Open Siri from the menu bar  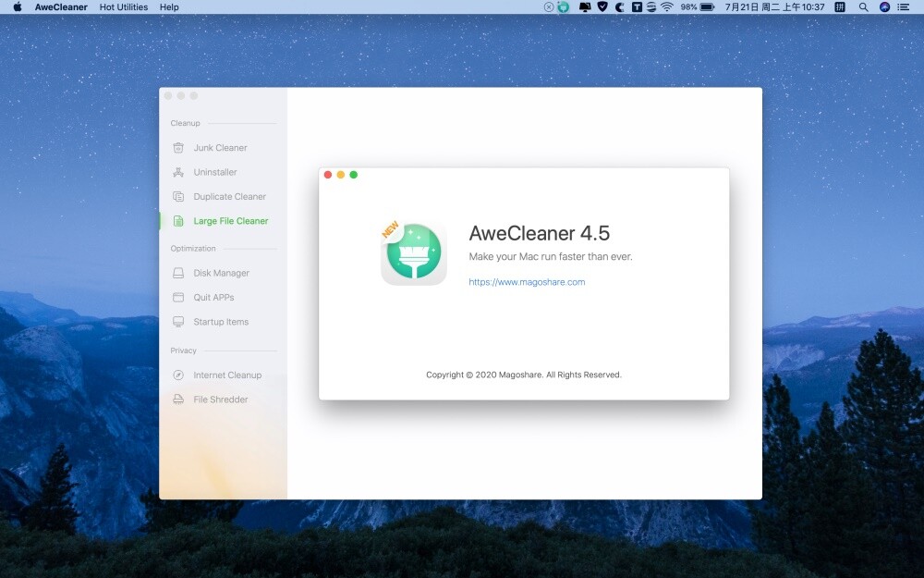click(884, 7)
